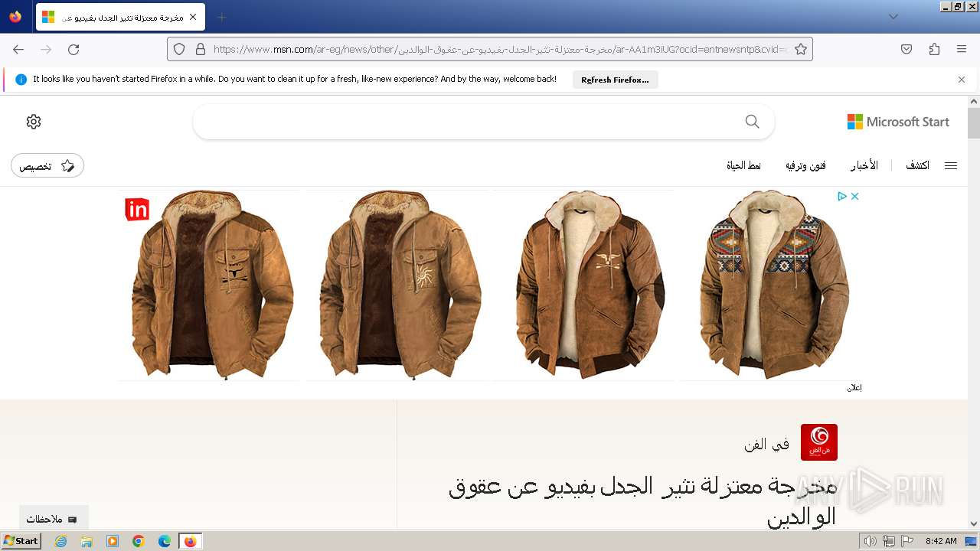Open the jacket ad with the red 'in' logo
Screen dimensions: 980x551
210,285
